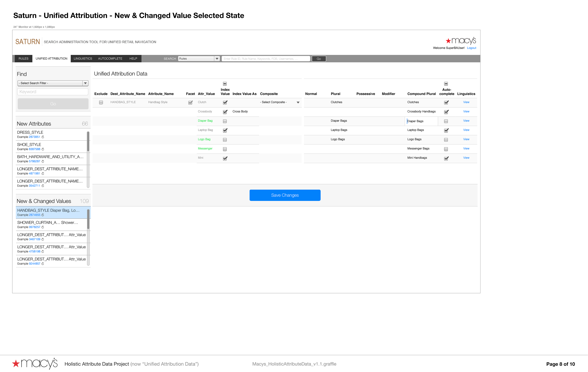This screenshot has height=372, width=588.
Task: Expand the Select Composite dropdown
Action: tap(298, 103)
